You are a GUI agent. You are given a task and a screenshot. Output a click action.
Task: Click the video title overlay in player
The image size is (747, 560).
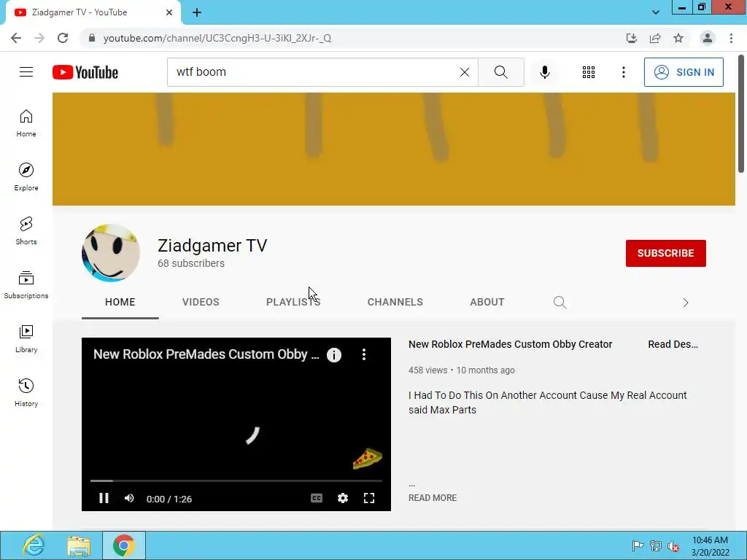[206, 354]
